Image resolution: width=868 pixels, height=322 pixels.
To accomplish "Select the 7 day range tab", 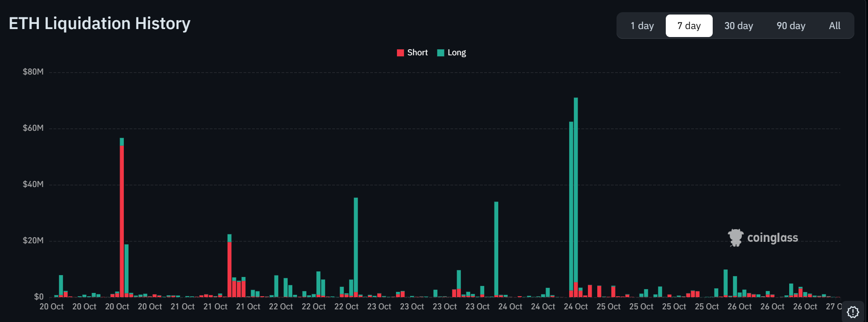I will (x=689, y=26).
